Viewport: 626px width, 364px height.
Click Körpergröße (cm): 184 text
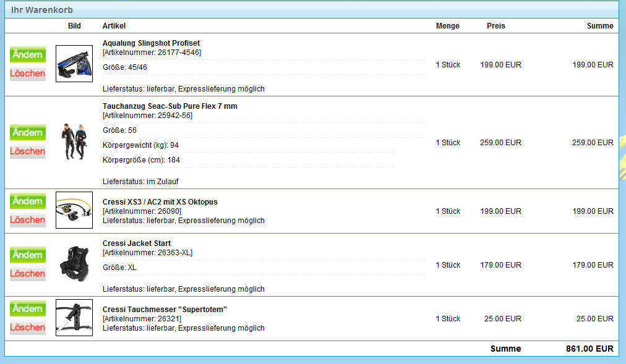coord(141,160)
